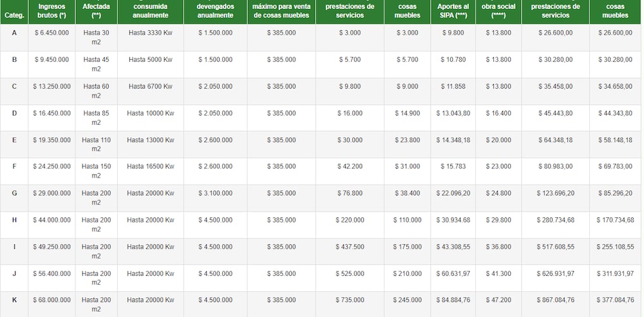The width and height of the screenshot is (644, 317).
Task: Select the Ingresos brutos (*) header
Action: (x=52, y=11)
